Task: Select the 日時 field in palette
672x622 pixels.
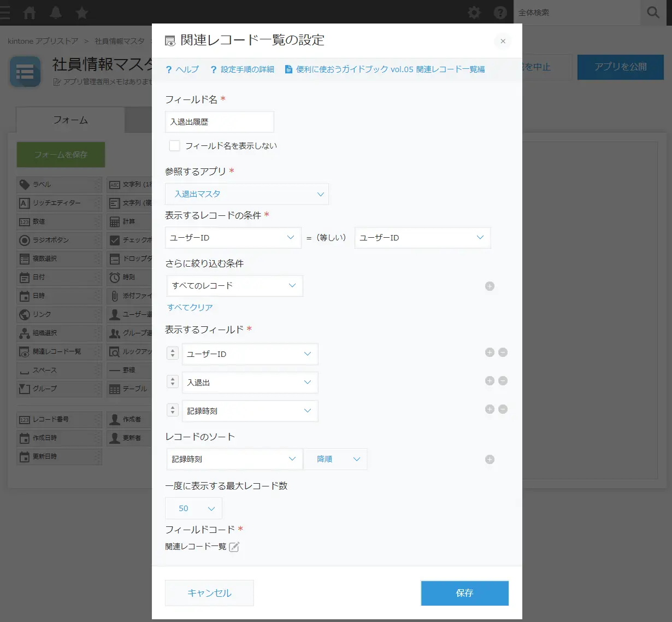Action: 60,296
